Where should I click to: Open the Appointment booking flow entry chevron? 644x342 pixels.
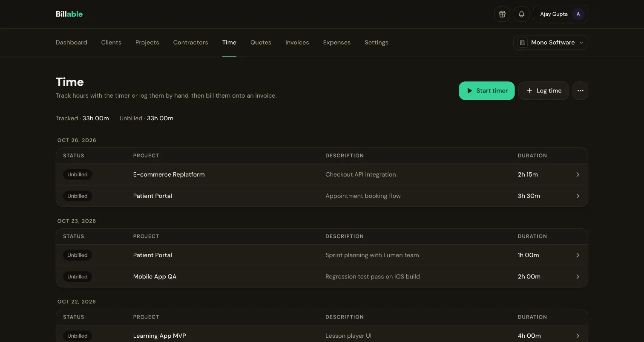578,196
